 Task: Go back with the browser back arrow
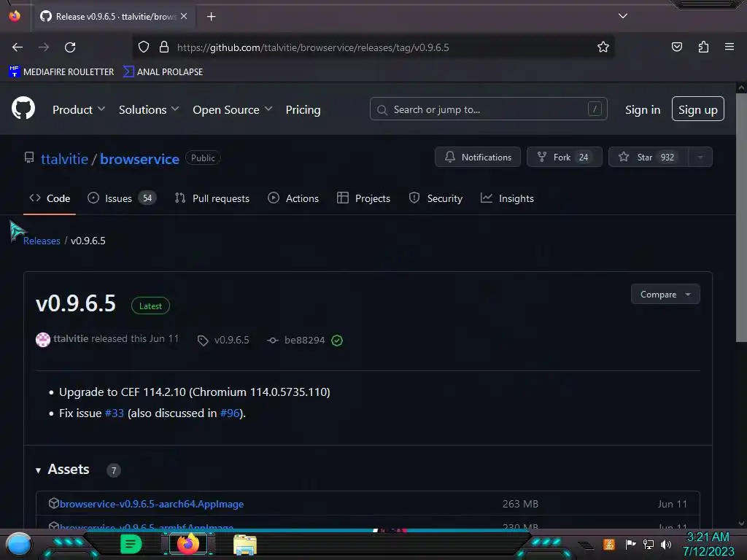click(18, 47)
